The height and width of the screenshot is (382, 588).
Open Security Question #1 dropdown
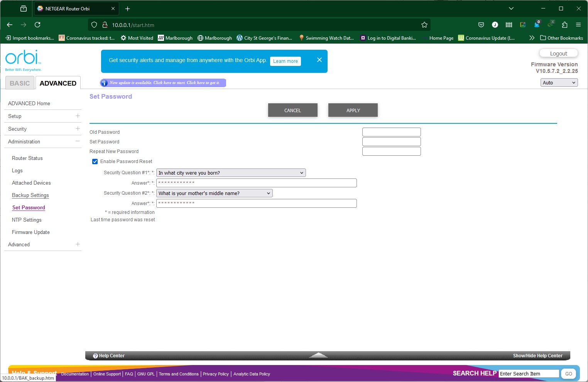pos(231,173)
